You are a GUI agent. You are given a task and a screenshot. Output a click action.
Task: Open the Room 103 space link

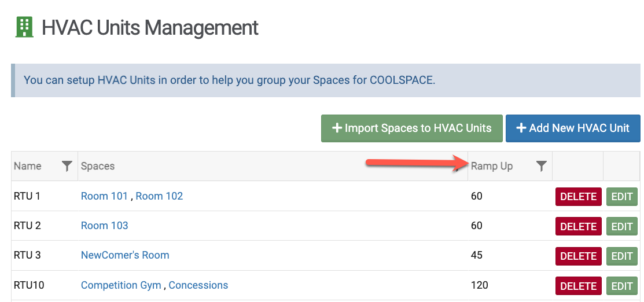105,226
